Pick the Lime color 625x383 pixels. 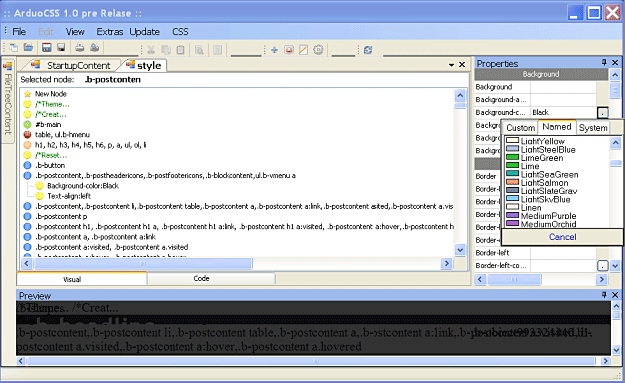click(523, 166)
